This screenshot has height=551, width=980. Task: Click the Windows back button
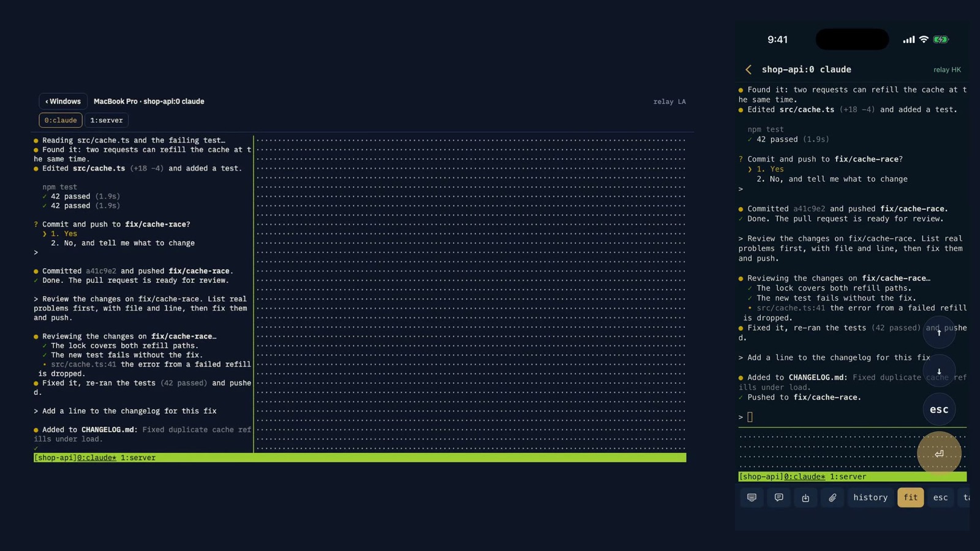click(62, 102)
